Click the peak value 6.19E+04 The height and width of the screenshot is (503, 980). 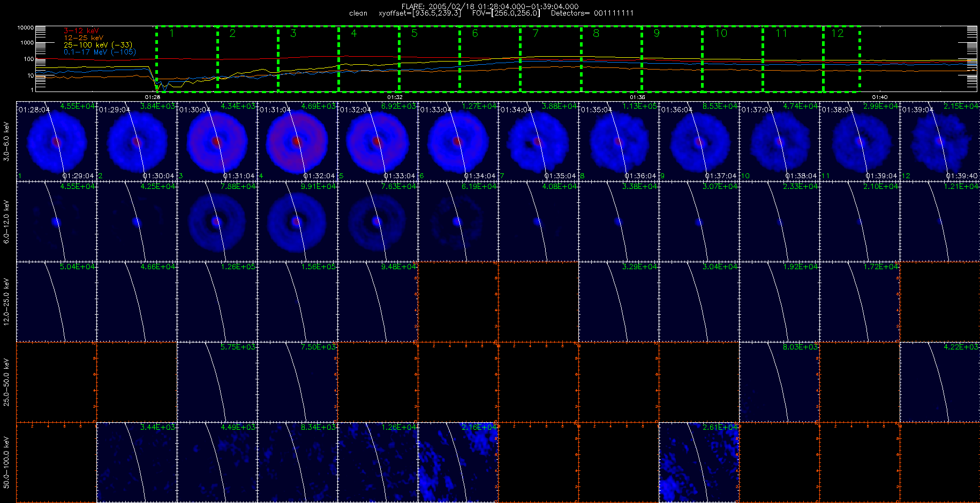pos(479,187)
